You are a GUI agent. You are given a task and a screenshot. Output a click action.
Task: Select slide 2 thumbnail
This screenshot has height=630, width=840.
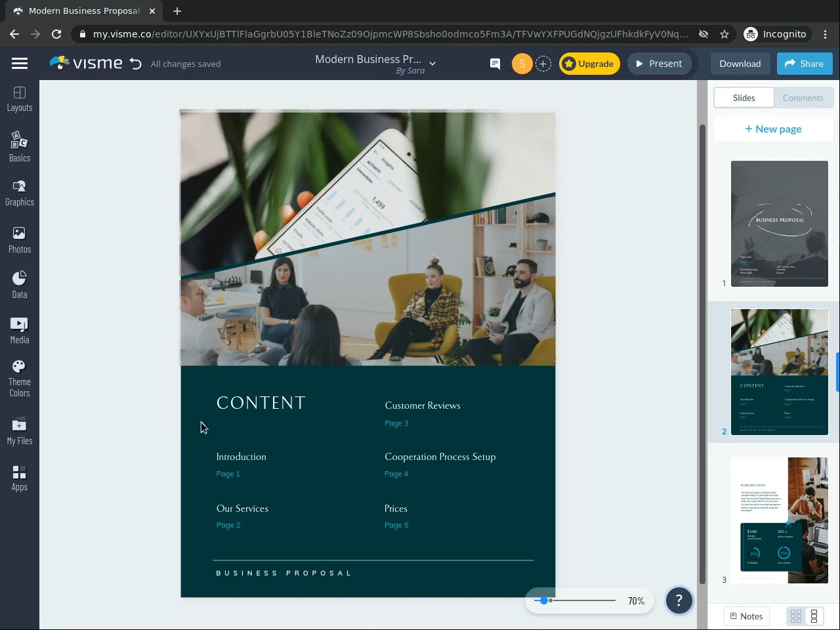coord(780,372)
